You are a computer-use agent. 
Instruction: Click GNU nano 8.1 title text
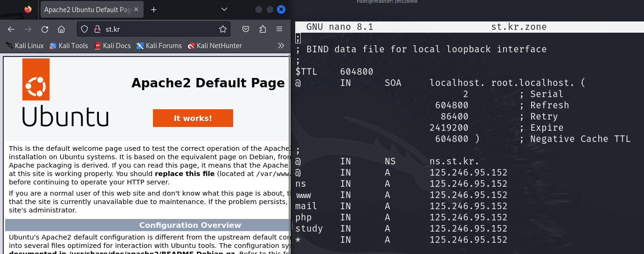tap(339, 27)
